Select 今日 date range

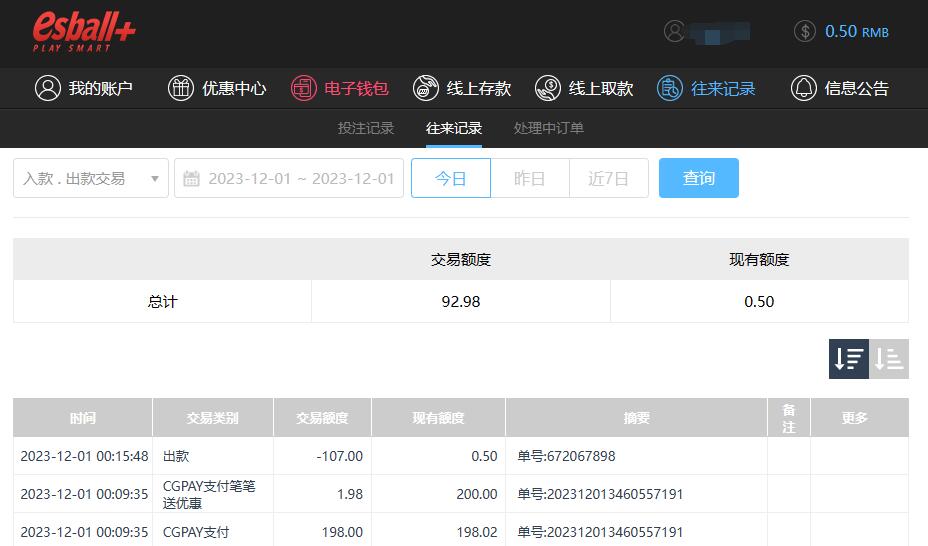pyautogui.click(x=451, y=178)
